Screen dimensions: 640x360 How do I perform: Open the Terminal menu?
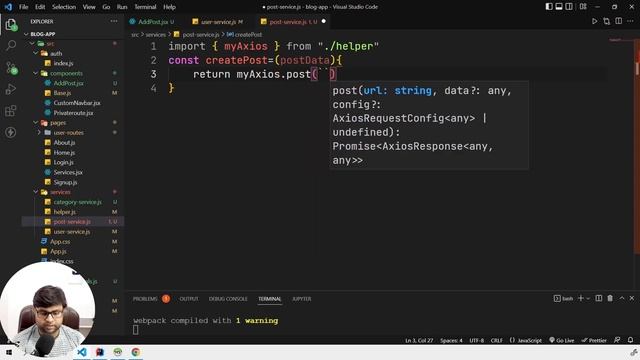tap(145, 7)
